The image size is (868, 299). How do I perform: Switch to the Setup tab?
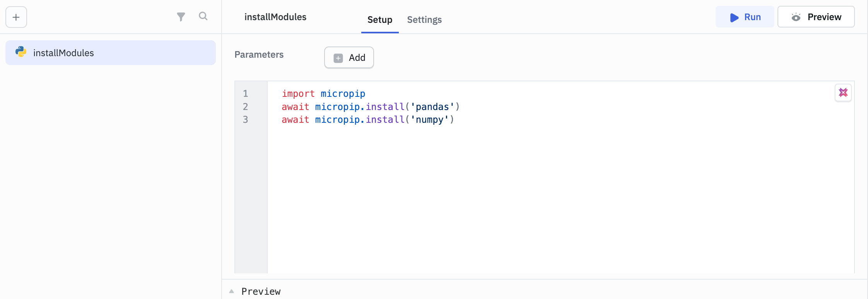click(379, 20)
